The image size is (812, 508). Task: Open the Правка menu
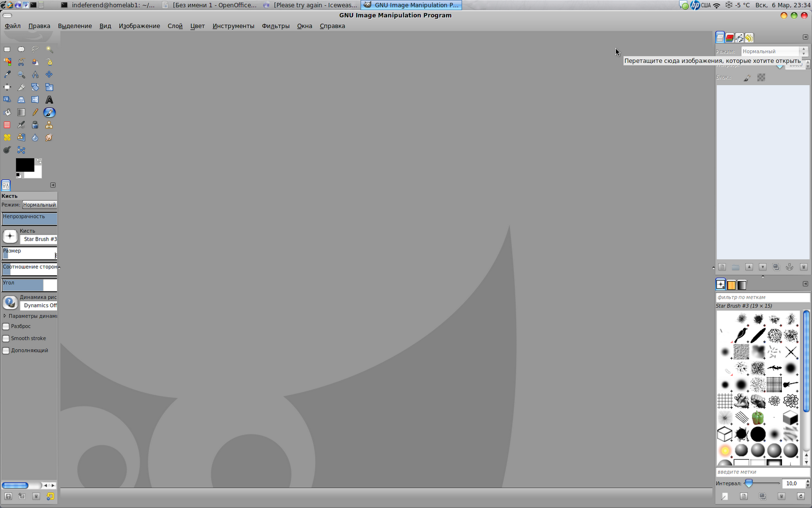coord(39,26)
